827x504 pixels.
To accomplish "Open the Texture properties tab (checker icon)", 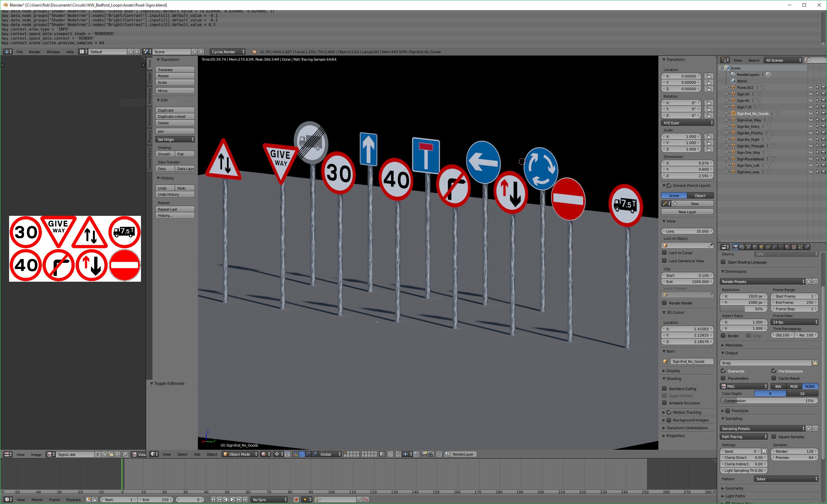I will coord(794,247).
